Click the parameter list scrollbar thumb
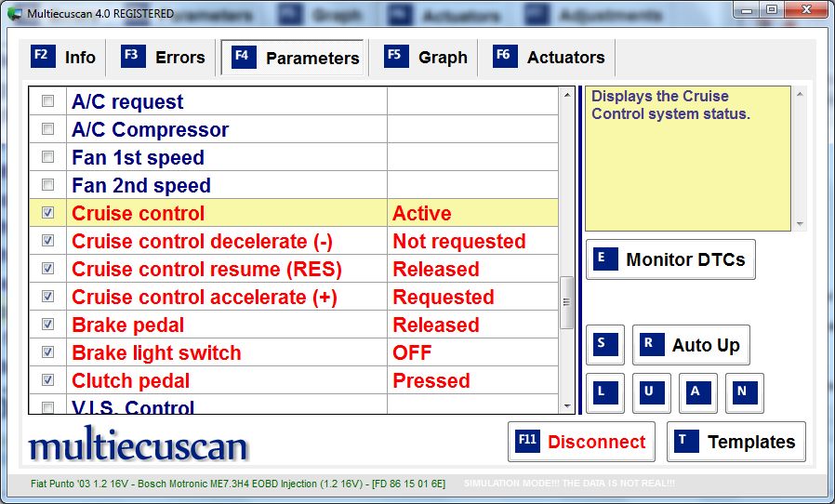 coord(566,302)
